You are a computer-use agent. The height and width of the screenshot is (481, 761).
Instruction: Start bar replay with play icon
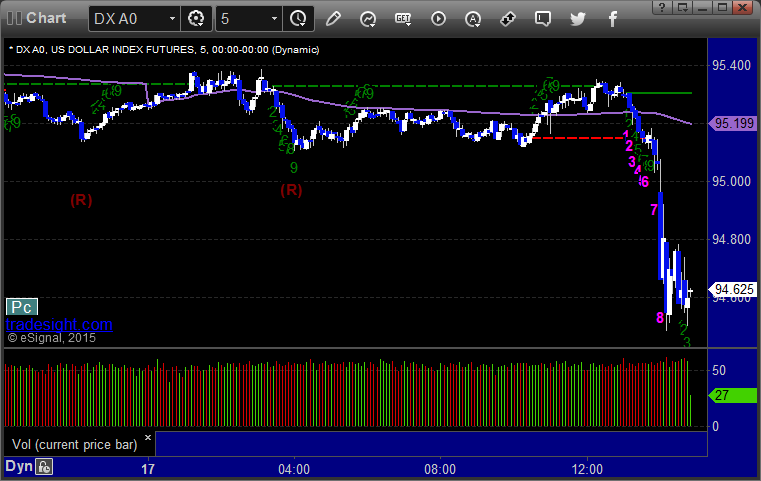click(x=438, y=19)
